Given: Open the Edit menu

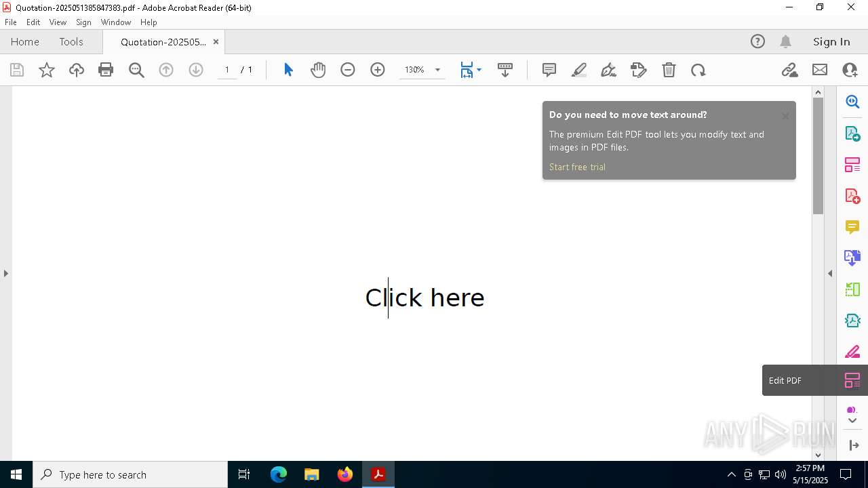Looking at the screenshot, I should pyautogui.click(x=33, y=22).
